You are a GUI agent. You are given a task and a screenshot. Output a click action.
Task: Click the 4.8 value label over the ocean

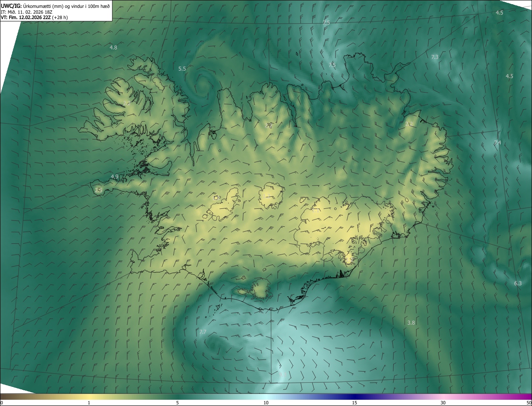(x=113, y=48)
